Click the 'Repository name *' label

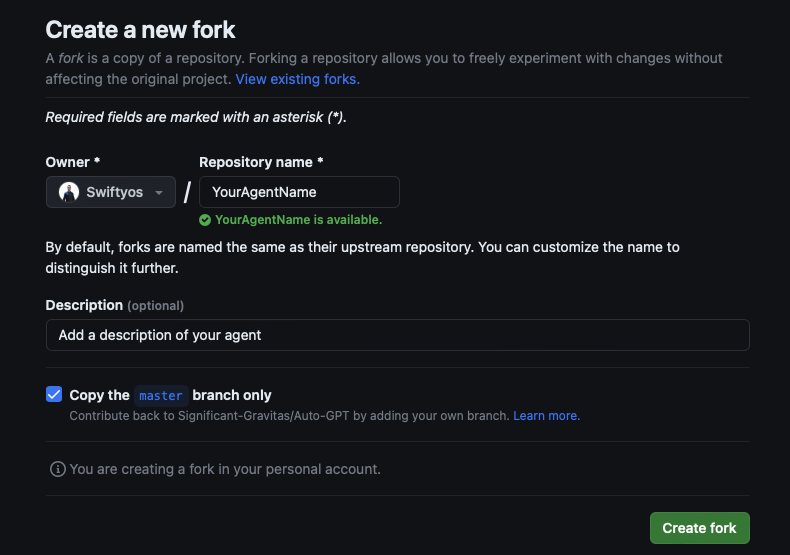261,162
